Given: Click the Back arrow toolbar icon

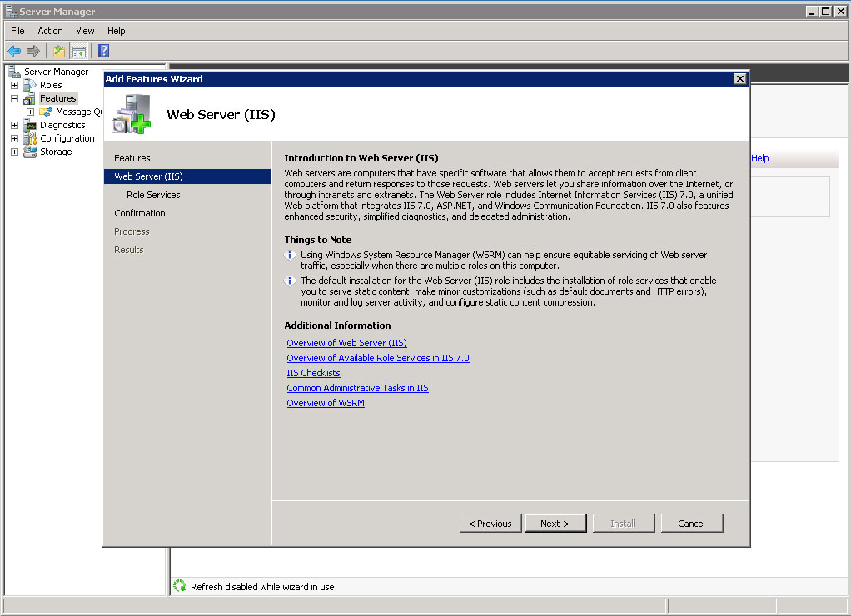Looking at the screenshot, I should 14,51.
